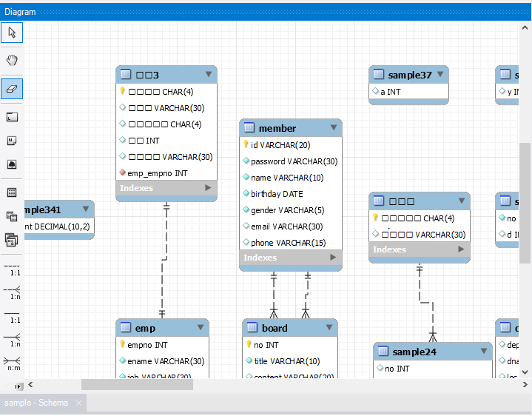
Task: Select the password VARCHAR(30) column
Action: (291, 161)
